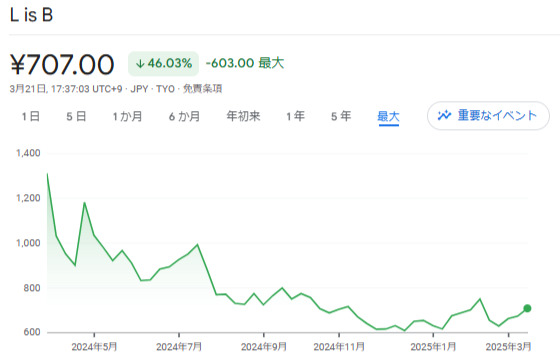Image resolution: width=560 pixels, height=360 pixels.
Task: Click the 2025年1月 axis label
Action: click(x=433, y=346)
